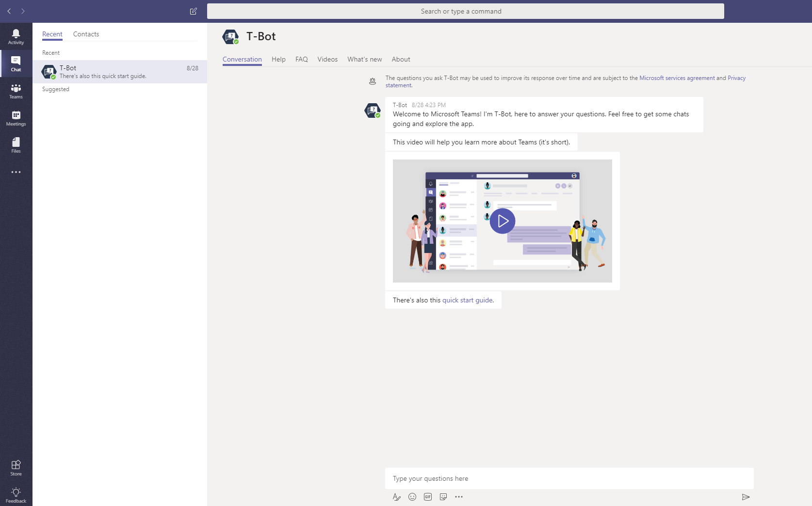Click the Feedback lightbulb icon

[16, 495]
